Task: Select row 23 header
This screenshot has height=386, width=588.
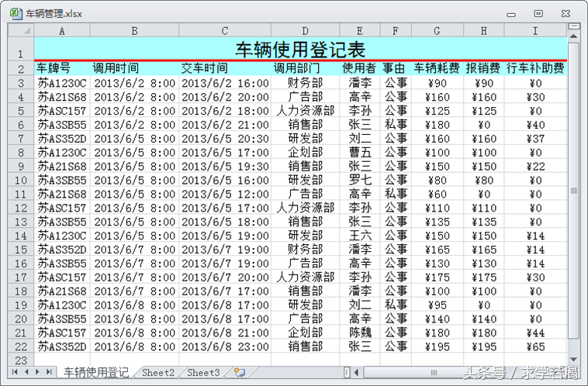Action: [21, 360]
